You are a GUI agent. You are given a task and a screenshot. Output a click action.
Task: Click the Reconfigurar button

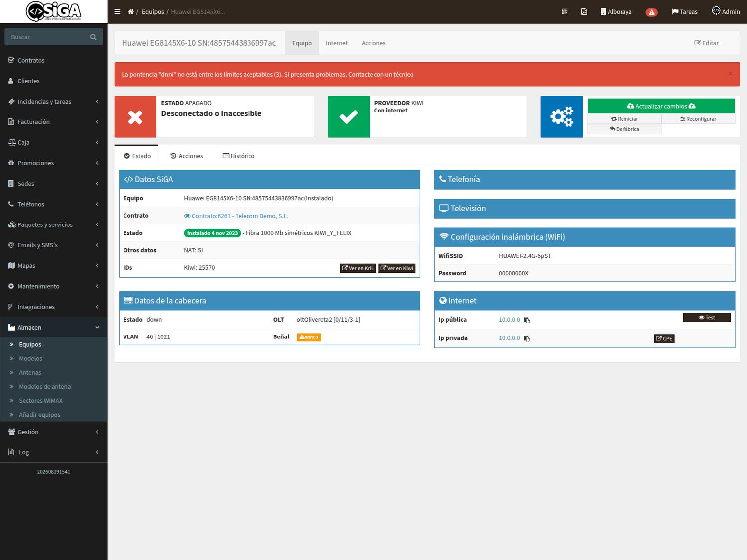[698, 119]
